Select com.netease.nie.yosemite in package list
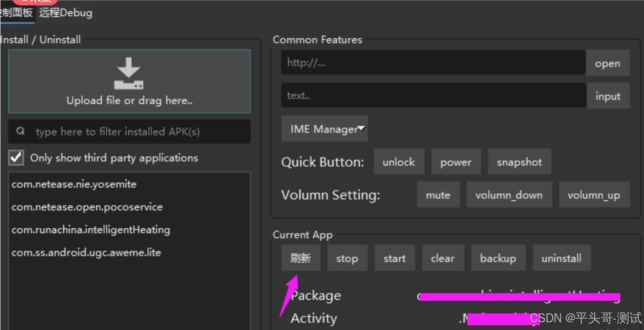This screenshot has height=330, width=644. [129, 184]
